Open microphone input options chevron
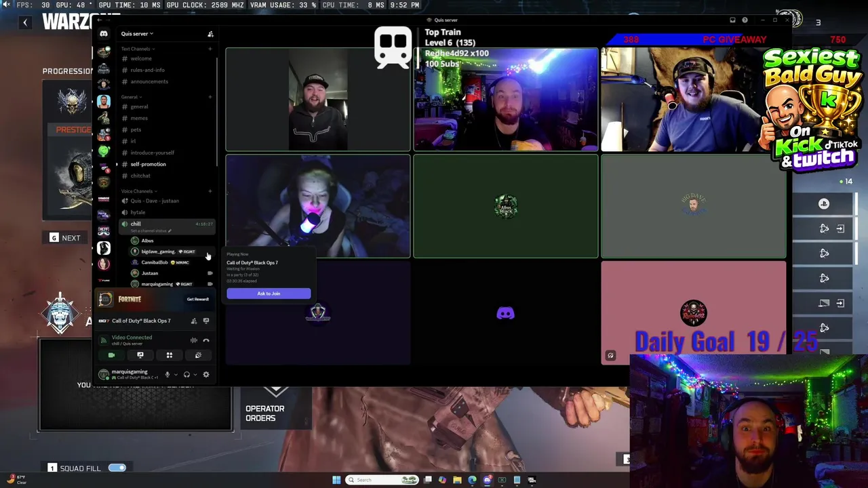The width and height of the screenshot is (868, 488). pos(176,374)
